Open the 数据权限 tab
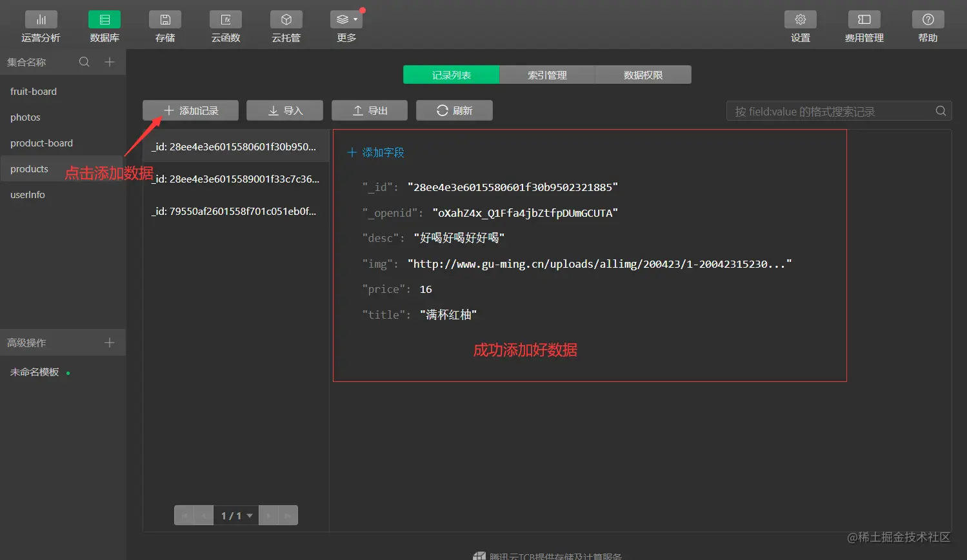This screenshot has width=967, height=560. click(643, 75)
